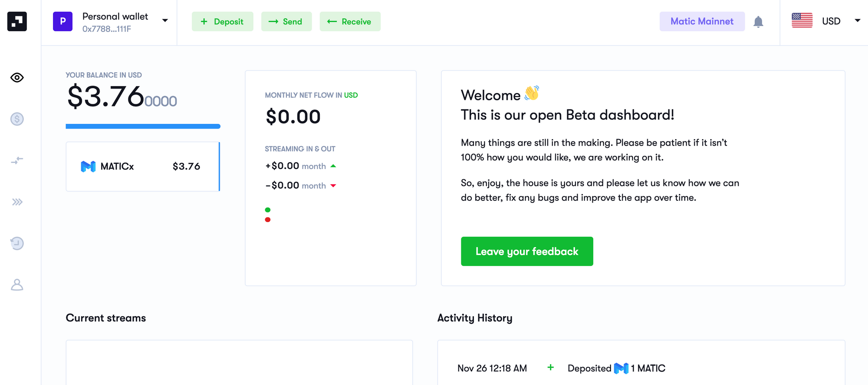Select the triple chevron streams icon in sidebar

[x=16, y=201]
